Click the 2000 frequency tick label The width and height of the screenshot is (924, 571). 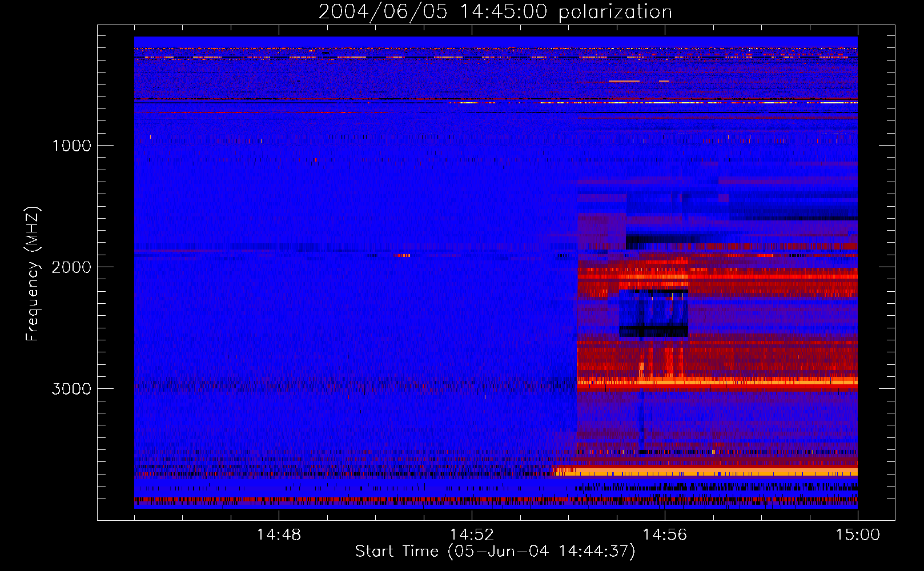[71, 267]
